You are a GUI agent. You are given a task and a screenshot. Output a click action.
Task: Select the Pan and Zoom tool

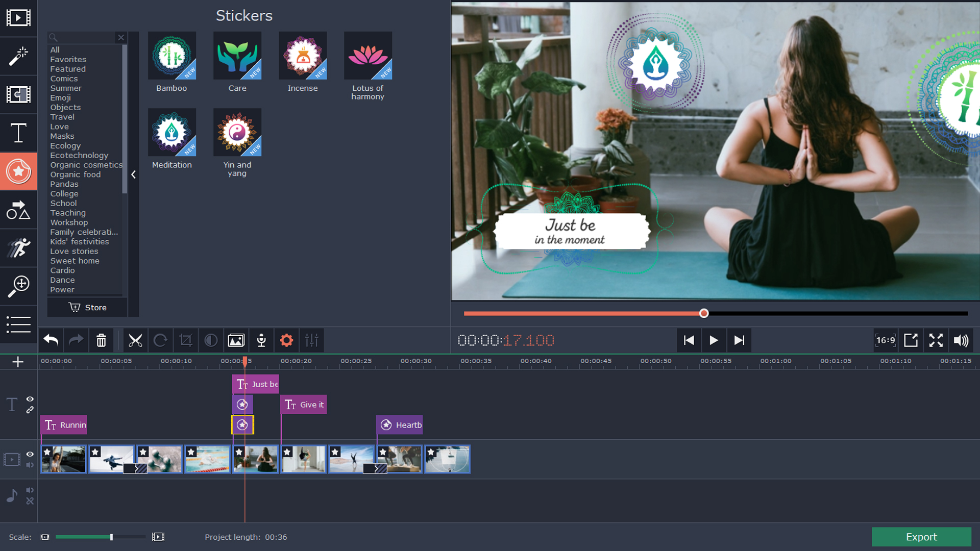[x=18, y=286]
